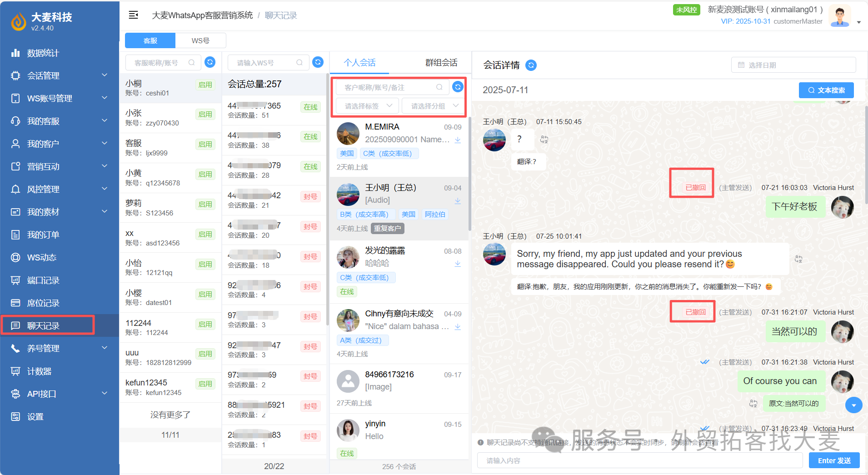This screenshot has width=868, height=475.
Task: Click search icon in 请输入WS号 field
Action: click(299, 63)
